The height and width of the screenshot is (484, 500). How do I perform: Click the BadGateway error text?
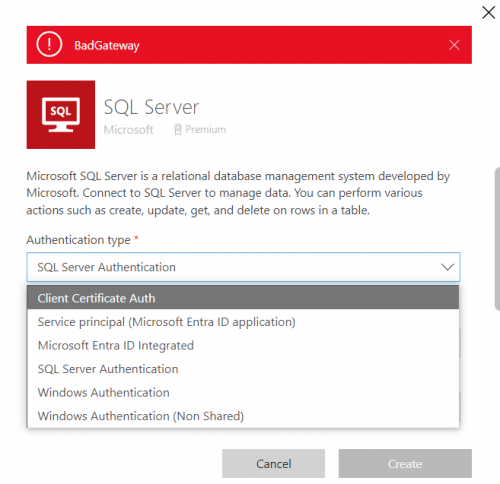107,45
